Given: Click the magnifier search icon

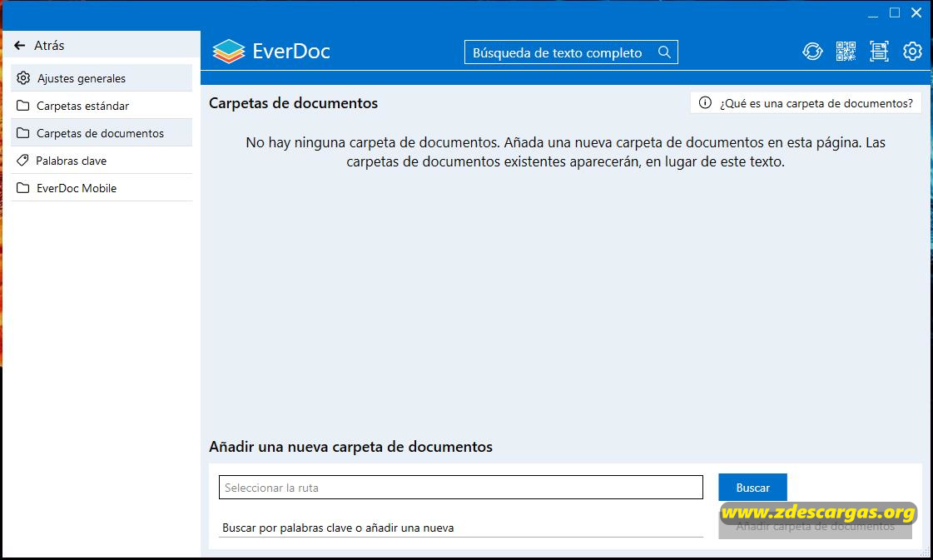Looking at the screenshot, I should (665, 52).
